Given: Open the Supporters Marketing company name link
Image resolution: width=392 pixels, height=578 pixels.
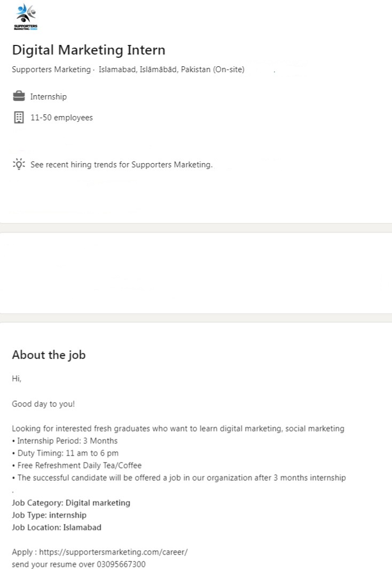Looking at the screenshot, I should (x=51, y=70).
